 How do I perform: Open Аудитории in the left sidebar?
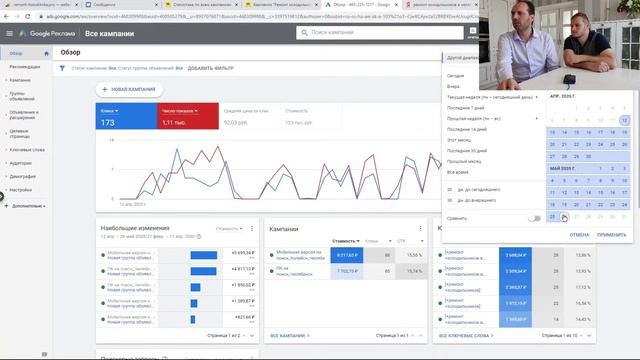click(x=20, y=163)
